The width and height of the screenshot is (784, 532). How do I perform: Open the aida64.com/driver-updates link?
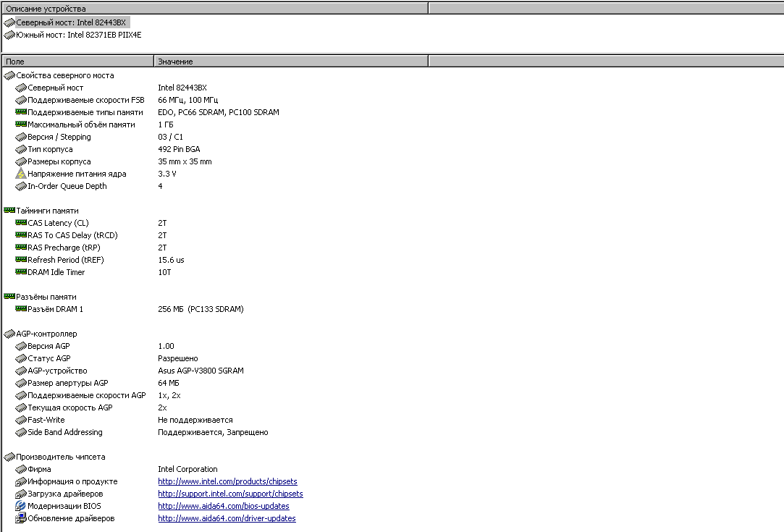click(x=227, y=518)
